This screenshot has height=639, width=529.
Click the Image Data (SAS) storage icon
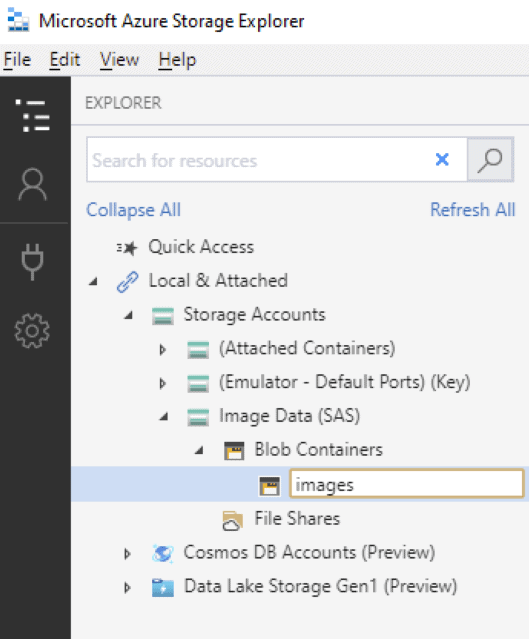tap(198, 417)
